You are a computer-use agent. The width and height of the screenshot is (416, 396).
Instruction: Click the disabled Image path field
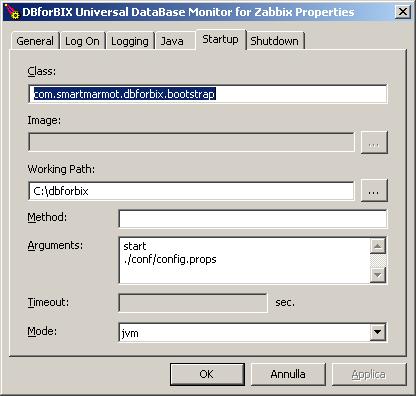point(191,142)
